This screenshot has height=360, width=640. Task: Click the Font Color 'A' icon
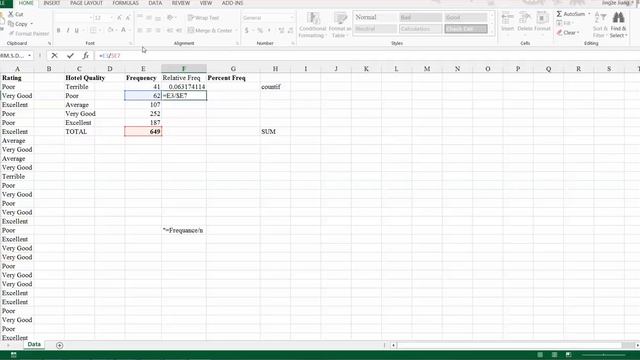point(123,30)
